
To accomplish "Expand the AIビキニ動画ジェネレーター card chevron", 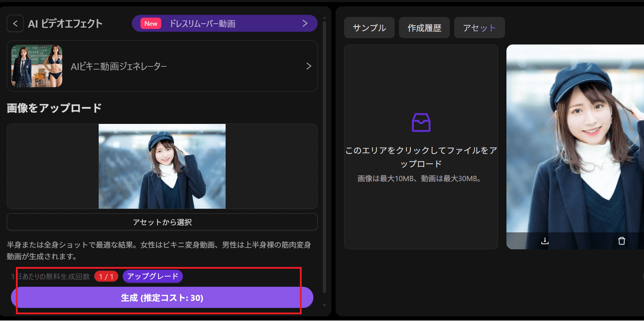I will [309, 66].
